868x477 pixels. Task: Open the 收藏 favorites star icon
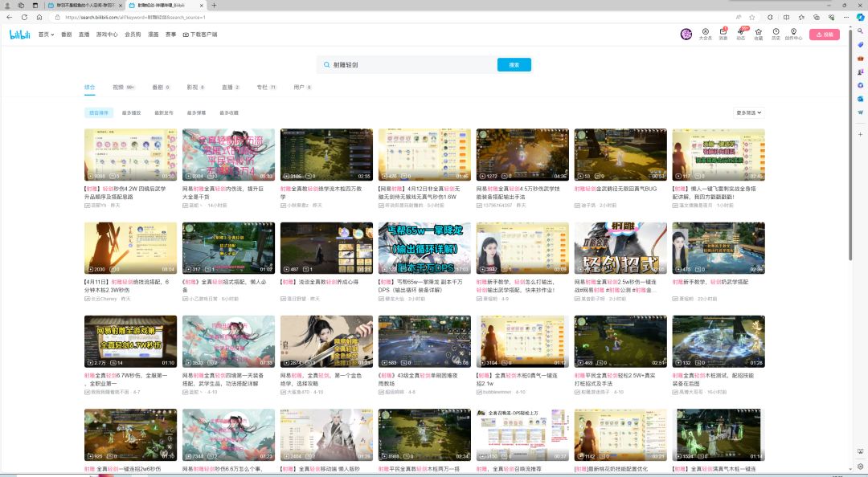[x=759, y=35]
